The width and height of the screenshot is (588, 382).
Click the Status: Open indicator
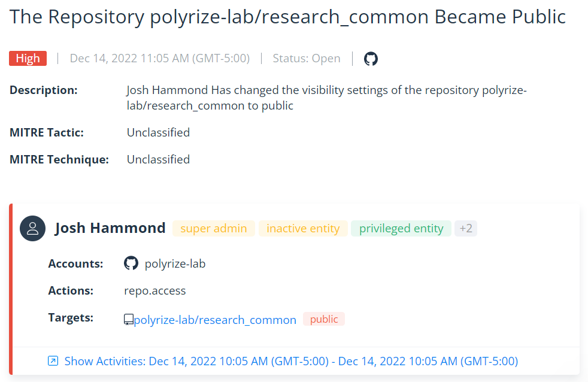307,59
